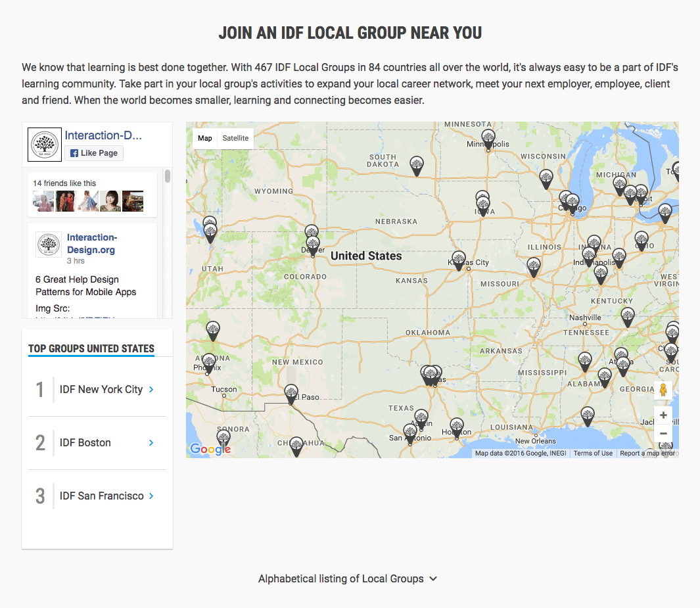700x608 pixels.
Task: Switch to Satellite map view
Action: [235, 139]
